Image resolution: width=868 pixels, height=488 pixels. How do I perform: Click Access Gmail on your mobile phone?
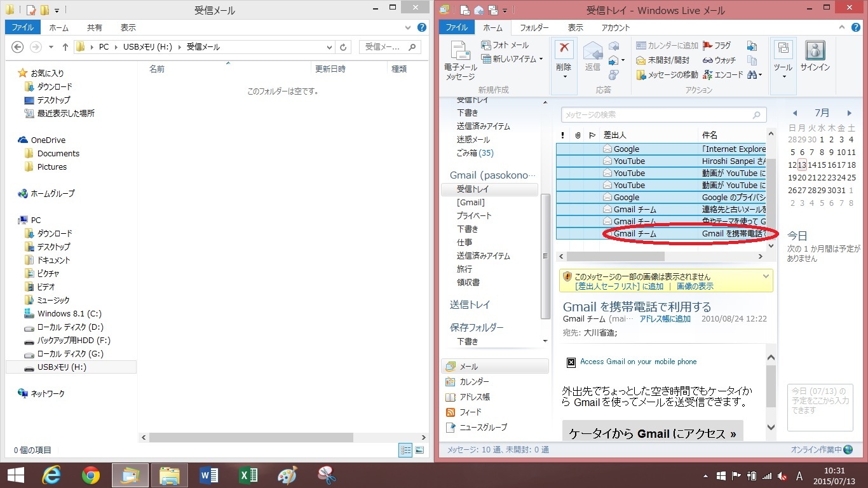tap(638, 362)
